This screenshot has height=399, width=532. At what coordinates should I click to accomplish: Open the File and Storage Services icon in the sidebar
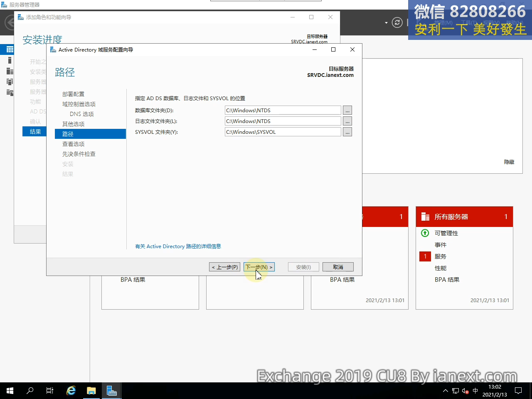[10, 92]
